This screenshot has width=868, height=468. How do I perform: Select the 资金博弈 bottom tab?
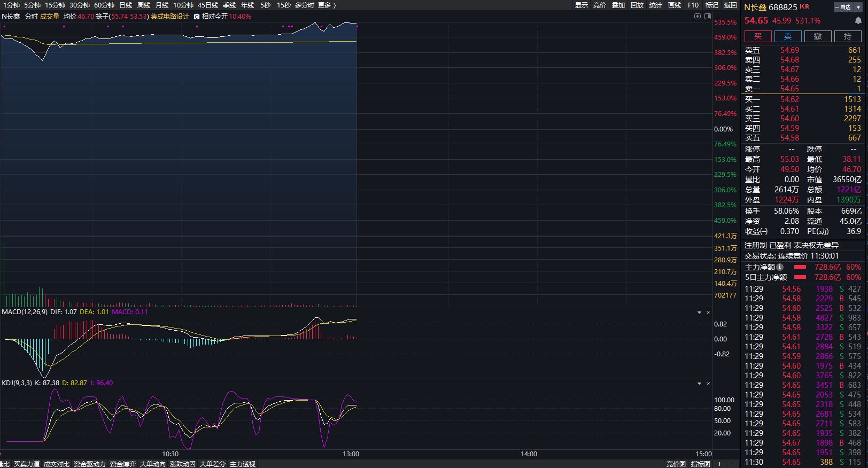click(x=123, y=464)
